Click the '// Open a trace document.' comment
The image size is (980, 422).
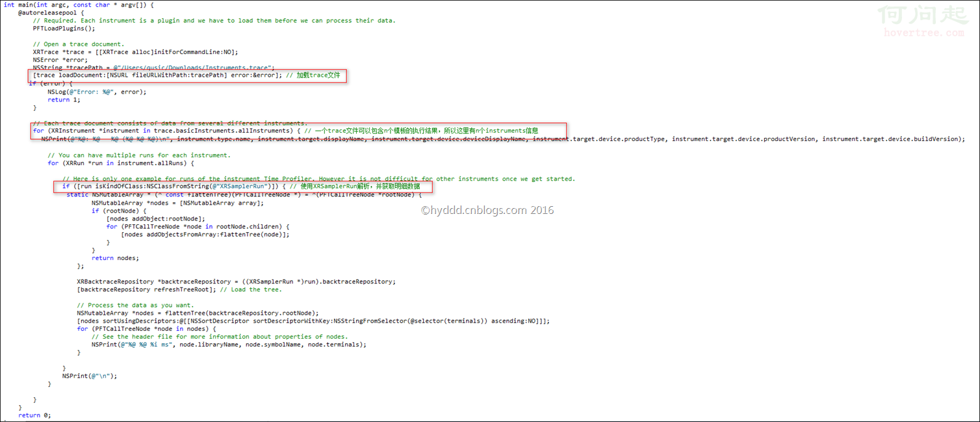click(x=78, y=44)
